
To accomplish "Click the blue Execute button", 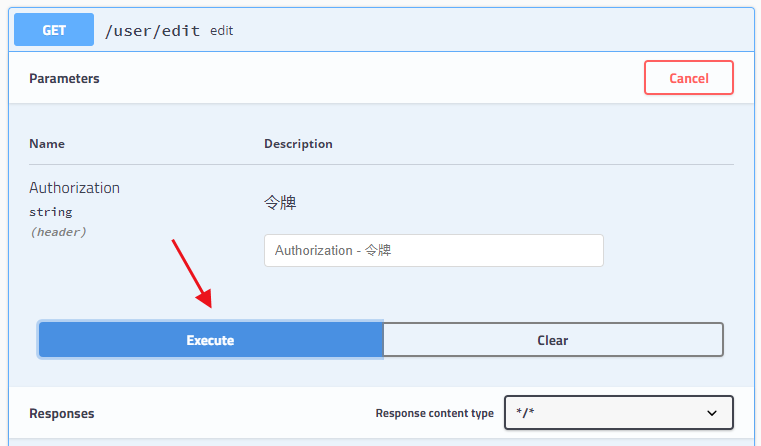I will tap(211, 340).
